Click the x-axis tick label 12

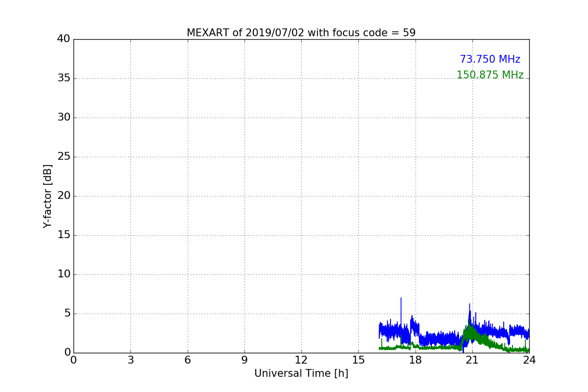pos(301,360)
